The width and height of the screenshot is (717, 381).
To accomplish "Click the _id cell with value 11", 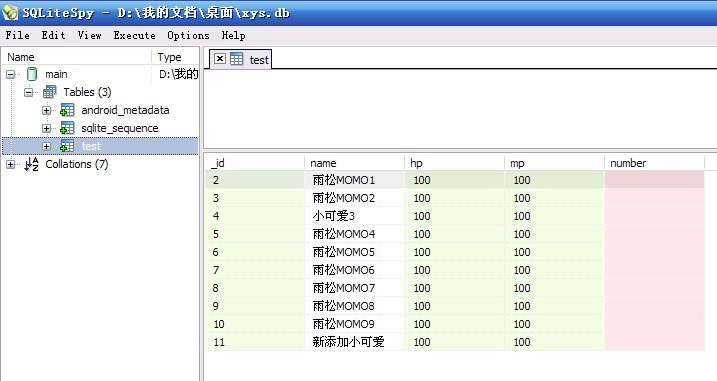I will 255,342.
